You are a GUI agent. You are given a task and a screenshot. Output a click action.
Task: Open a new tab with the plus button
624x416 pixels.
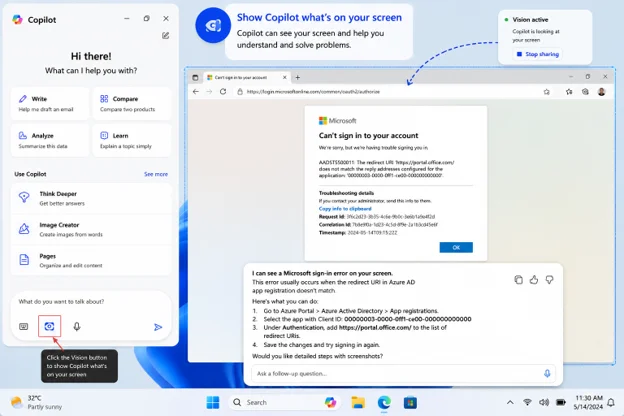(x=297, y=77)
